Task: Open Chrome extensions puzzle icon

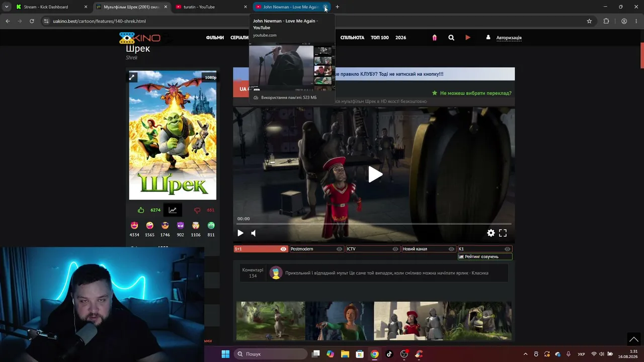Action: pos(606,21)
